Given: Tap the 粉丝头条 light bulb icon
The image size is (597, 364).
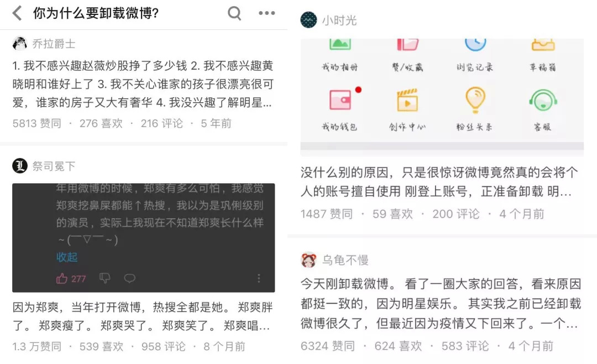Looking at the screenshot, I should pyautogui.click(x=475, y=99).
